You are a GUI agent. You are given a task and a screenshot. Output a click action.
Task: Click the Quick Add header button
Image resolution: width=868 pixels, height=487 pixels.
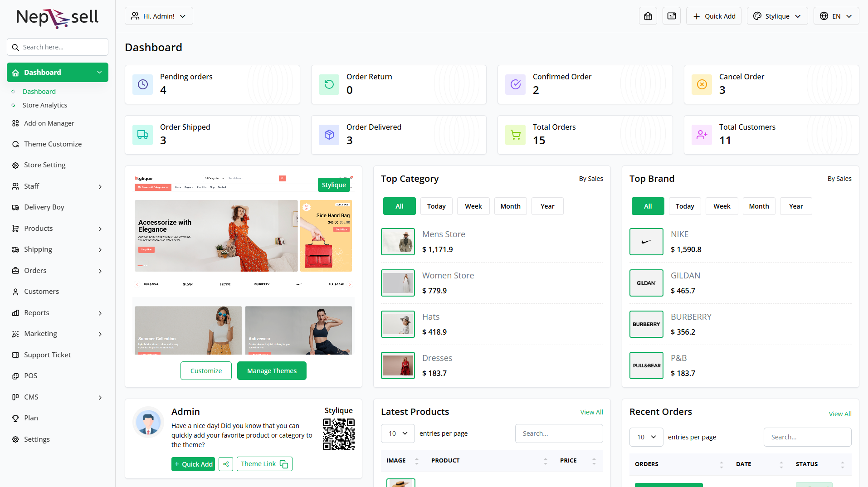click(714, 16)
